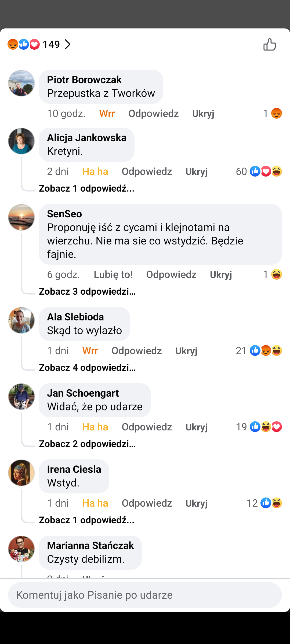Expand 4 replies under Ala Slebioda's comment

pos(87,368)
